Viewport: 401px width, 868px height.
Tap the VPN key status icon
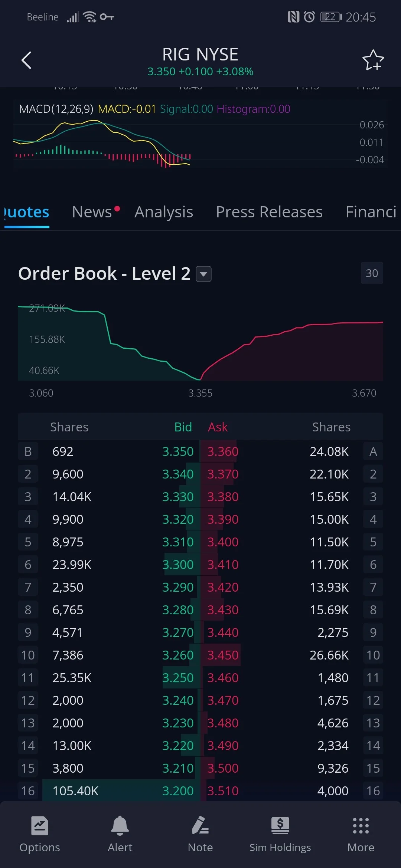click(107, 17)
